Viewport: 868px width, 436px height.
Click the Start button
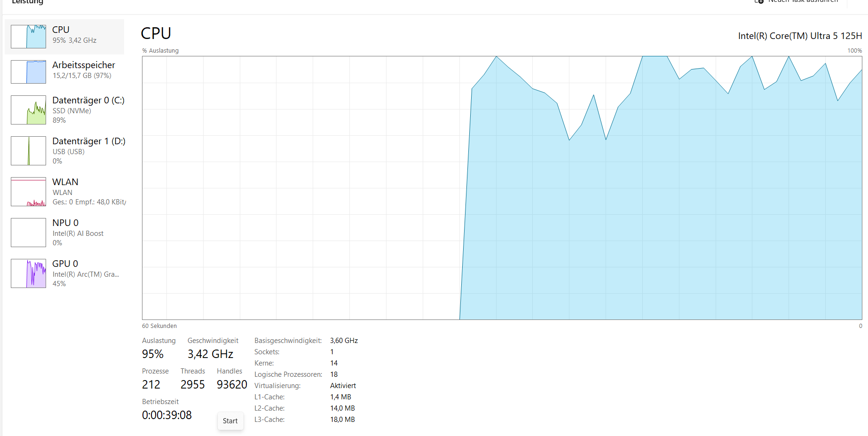pyautogui.click(x=230, y=421)
